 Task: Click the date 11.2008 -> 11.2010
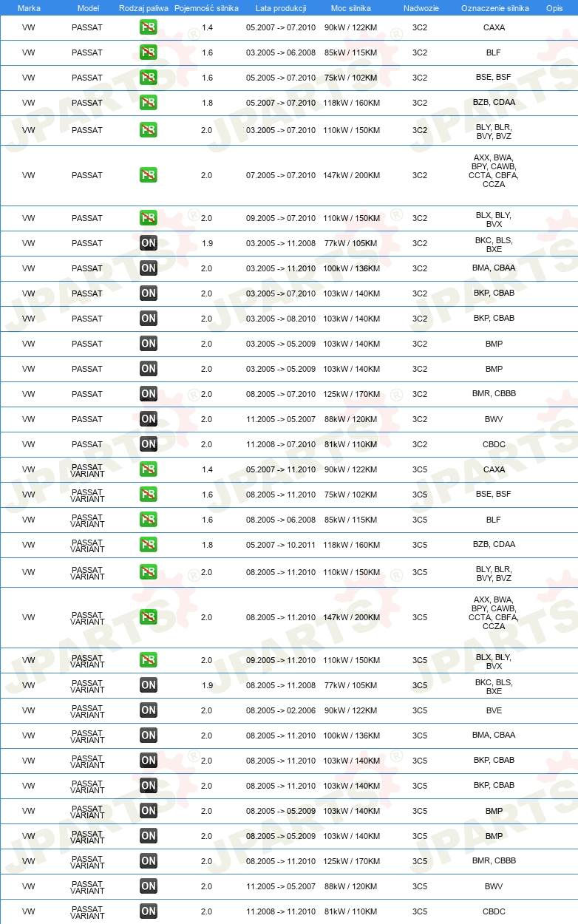tap(281, 911)
